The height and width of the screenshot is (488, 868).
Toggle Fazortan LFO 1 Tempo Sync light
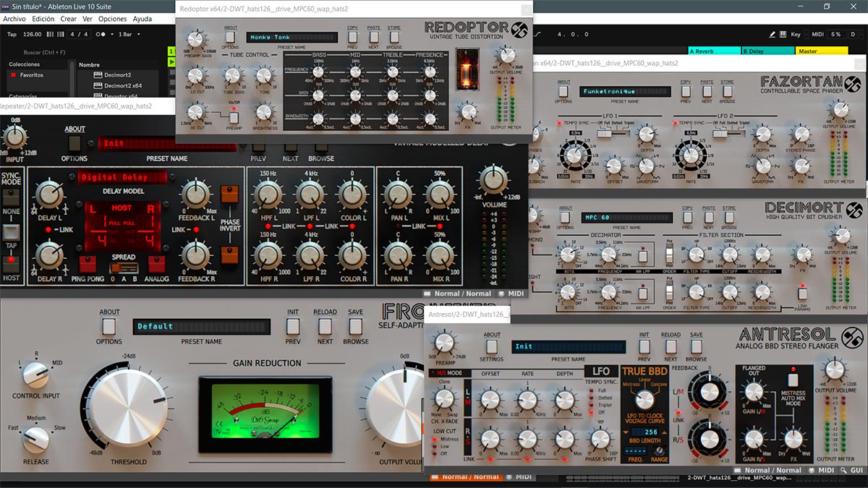pos(558,123)
